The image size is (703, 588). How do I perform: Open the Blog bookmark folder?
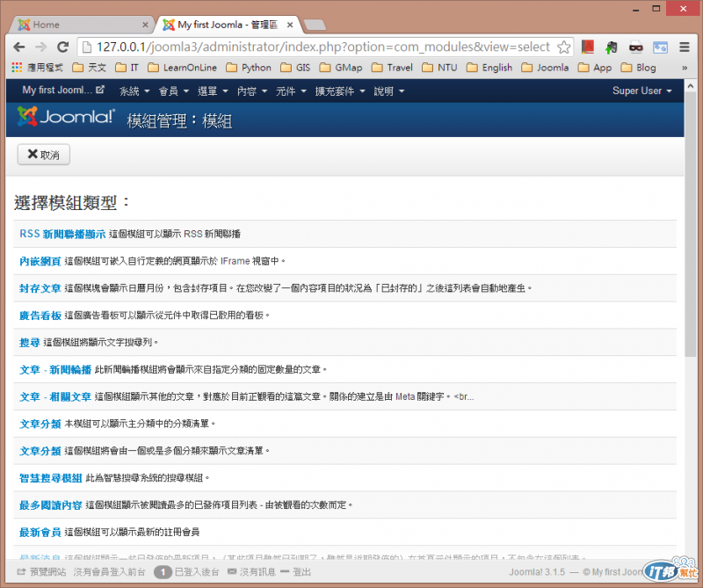pos(639,68)
